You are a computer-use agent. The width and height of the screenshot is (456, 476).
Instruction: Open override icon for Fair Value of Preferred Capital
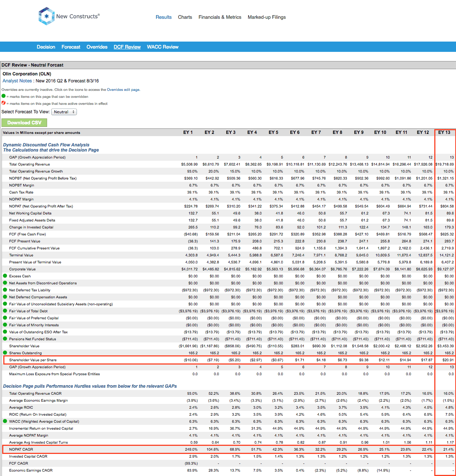click(x=5, y=318)
